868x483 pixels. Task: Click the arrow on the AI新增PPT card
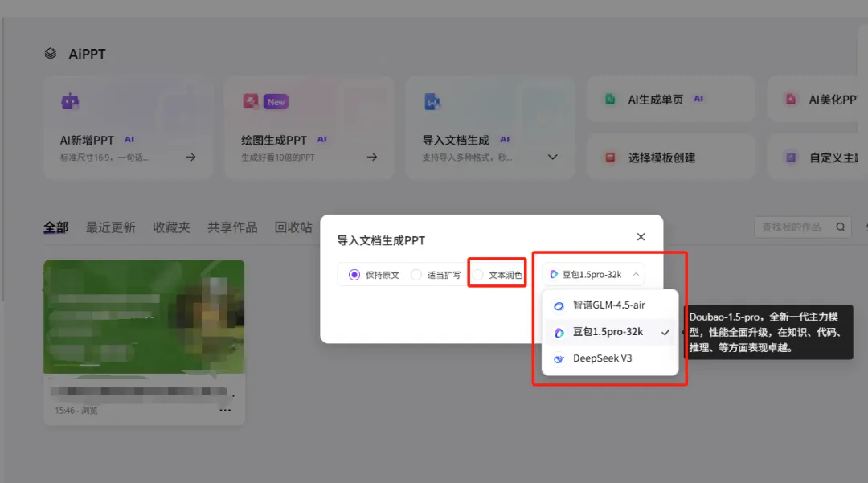coord(190,158)
